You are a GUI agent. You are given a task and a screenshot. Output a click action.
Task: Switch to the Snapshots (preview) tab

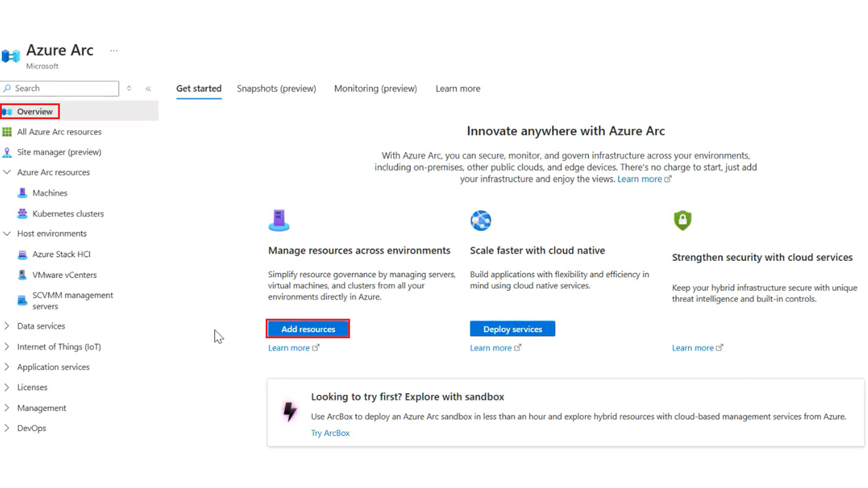point(276,88)
